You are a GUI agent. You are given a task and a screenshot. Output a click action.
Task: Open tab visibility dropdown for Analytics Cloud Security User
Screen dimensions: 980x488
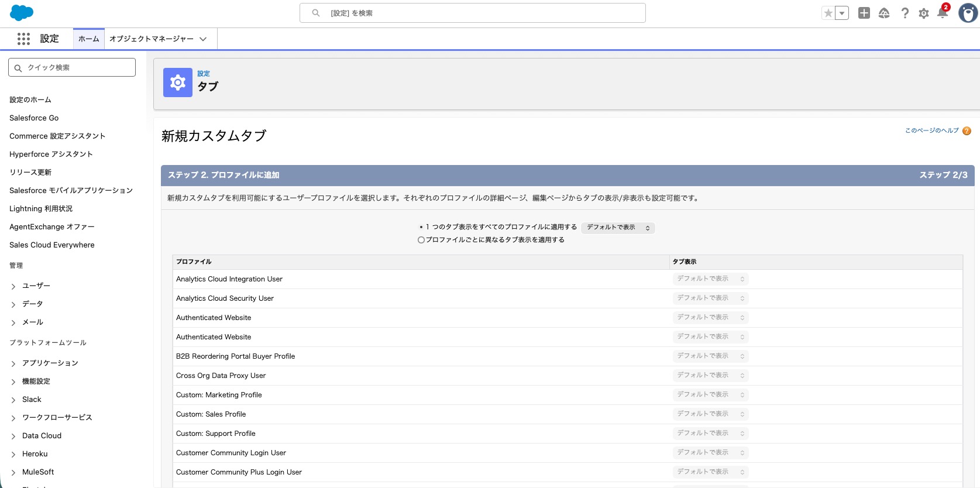pos(711,298)
